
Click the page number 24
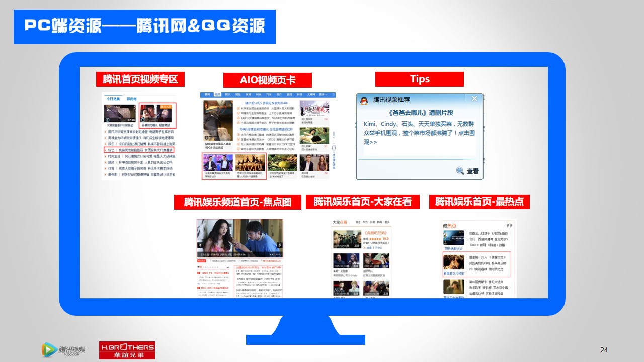tap(604, 350)
